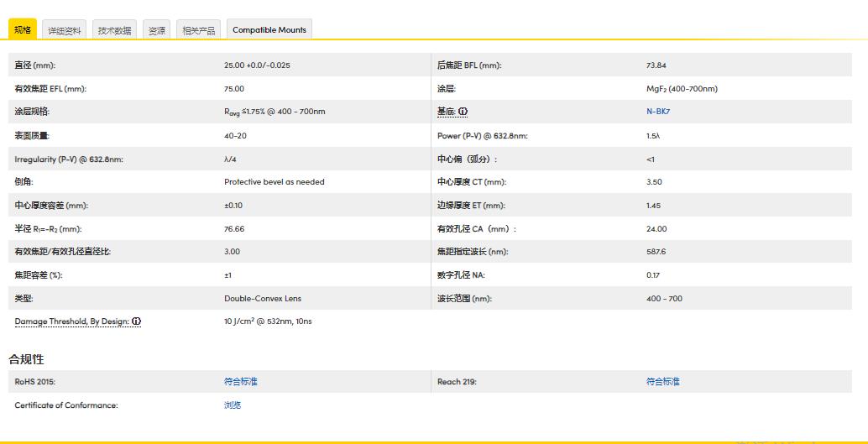Image resolution: width=868 pixels, height=444 pixels.
Task: Click the Damage Threshold, By Design label
Action: [71, 321]
